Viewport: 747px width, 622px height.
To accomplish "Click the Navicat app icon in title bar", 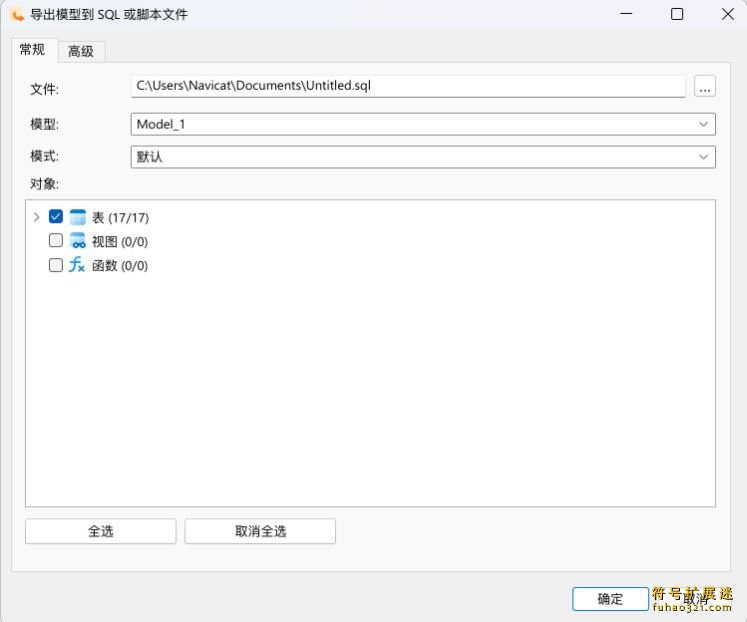I will [x=16, y=15].
